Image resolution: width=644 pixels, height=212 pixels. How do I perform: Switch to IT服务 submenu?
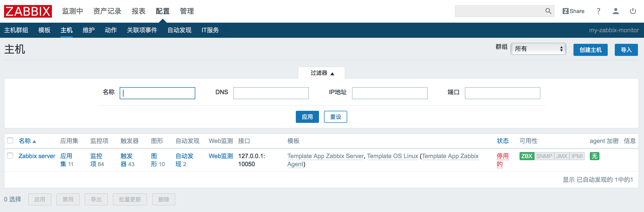coord(210,30)
